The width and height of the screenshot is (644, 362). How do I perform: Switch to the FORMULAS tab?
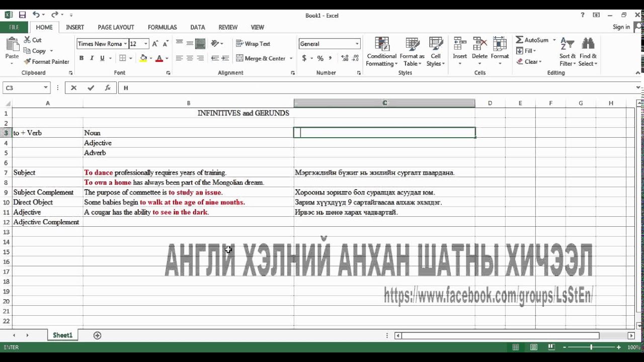(162, 27)
